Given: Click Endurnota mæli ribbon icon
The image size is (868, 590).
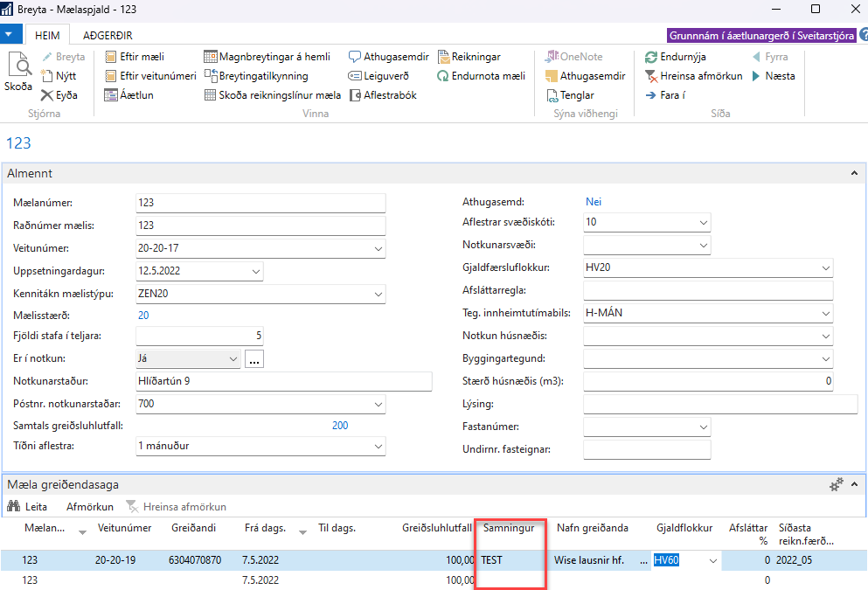Looking at the screenshot, I should coord(443,76).
